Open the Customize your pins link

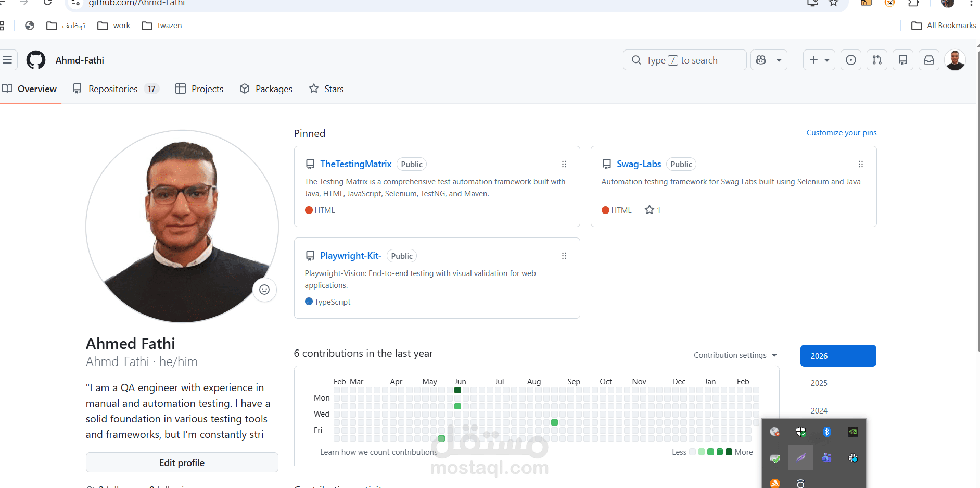click(x=841, y=133)
